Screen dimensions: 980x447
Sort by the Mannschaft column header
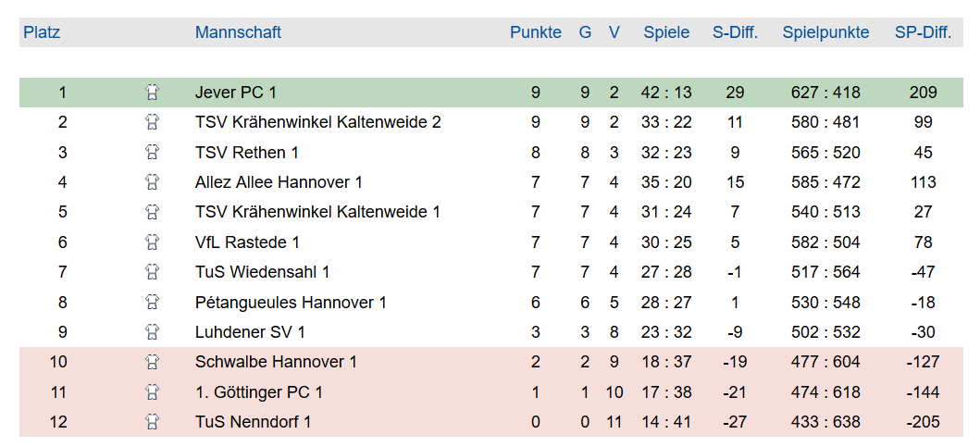point(238,32)
